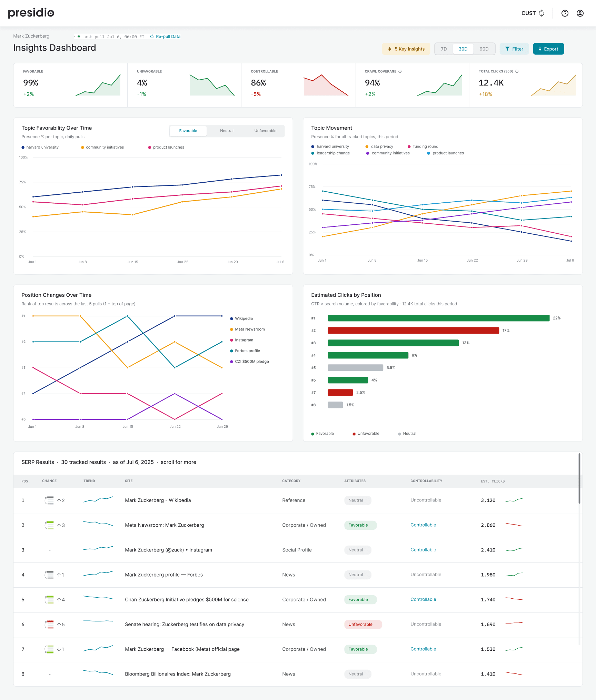Toggle data privacy legend in Topic Movement
596x700 pixels.
tap(379, 146)
